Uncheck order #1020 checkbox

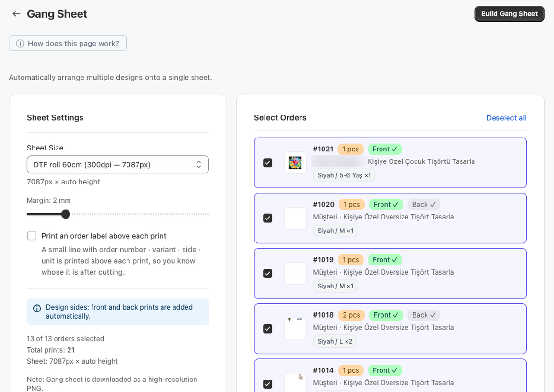[x=268, y=218]
